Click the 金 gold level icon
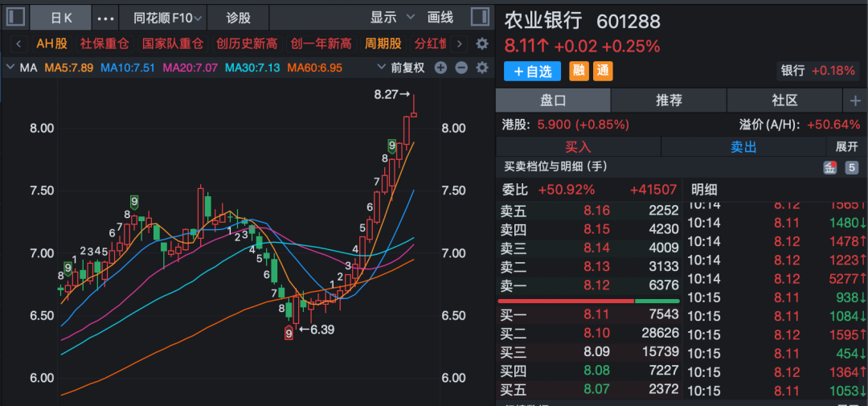868x406 pixels. click(830, 168)
